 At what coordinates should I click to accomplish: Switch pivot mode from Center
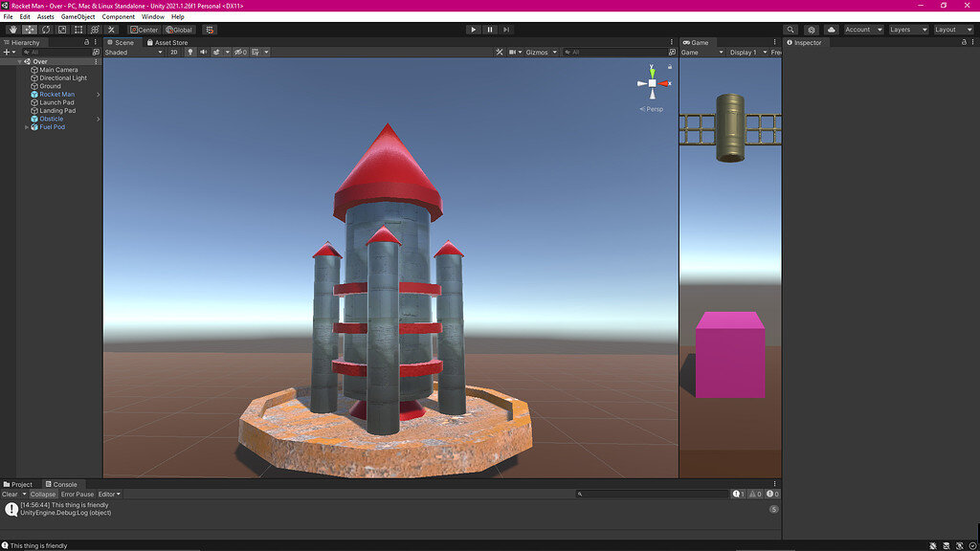[144, 30]
